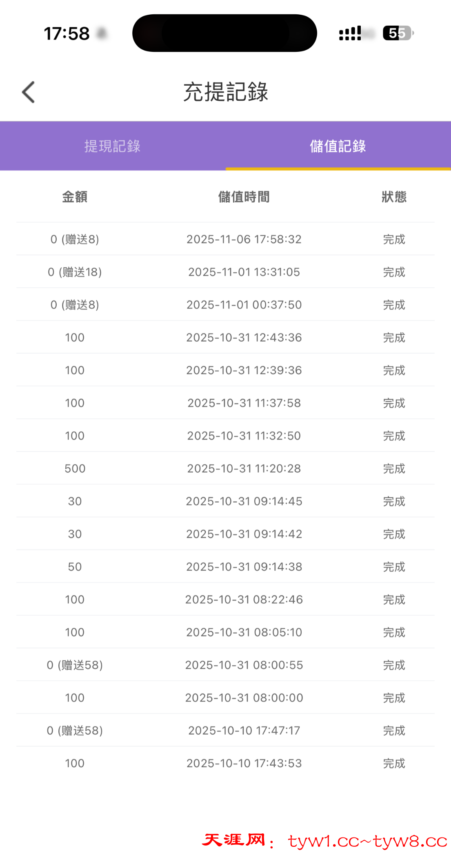Image resolution: width=451 pixels, height=868 pixels.
Task: Select record dated 2025-11-06 17:58:32
Action: 244,239
